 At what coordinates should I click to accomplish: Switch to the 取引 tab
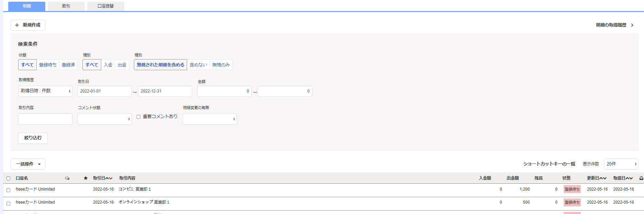tap(66, 6)
